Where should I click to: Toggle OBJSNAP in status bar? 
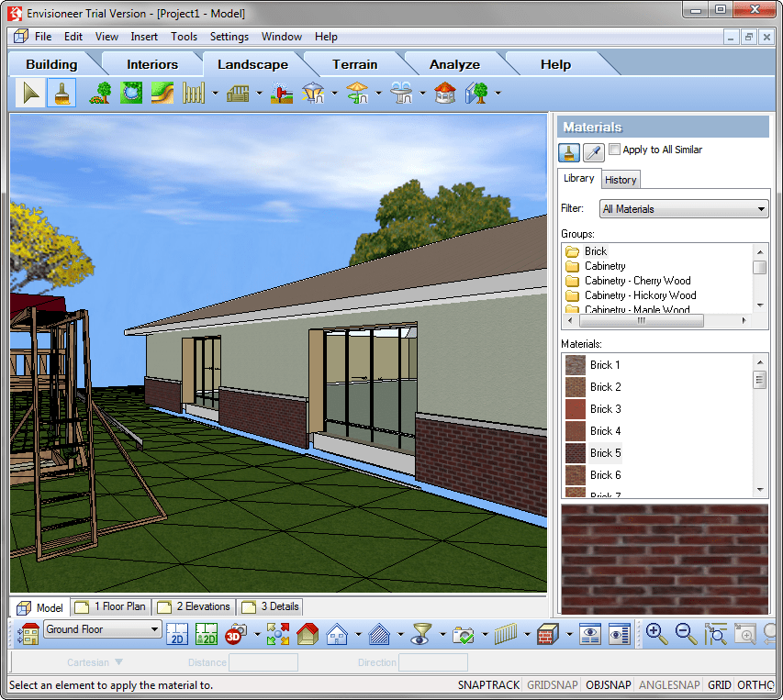609,685
